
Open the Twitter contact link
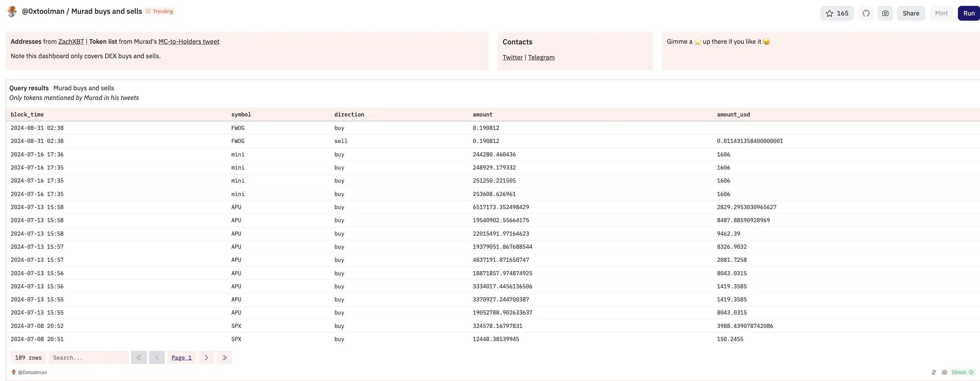(x=512, y=58)
